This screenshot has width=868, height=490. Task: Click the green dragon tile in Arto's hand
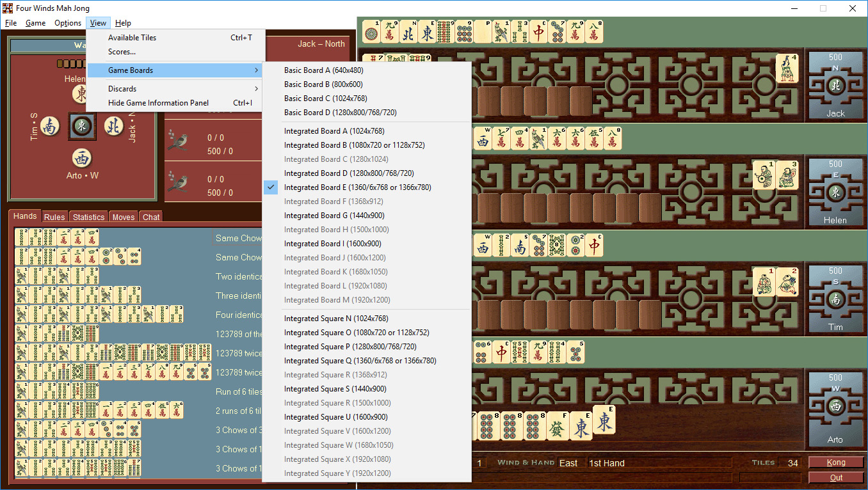point(558,426)
